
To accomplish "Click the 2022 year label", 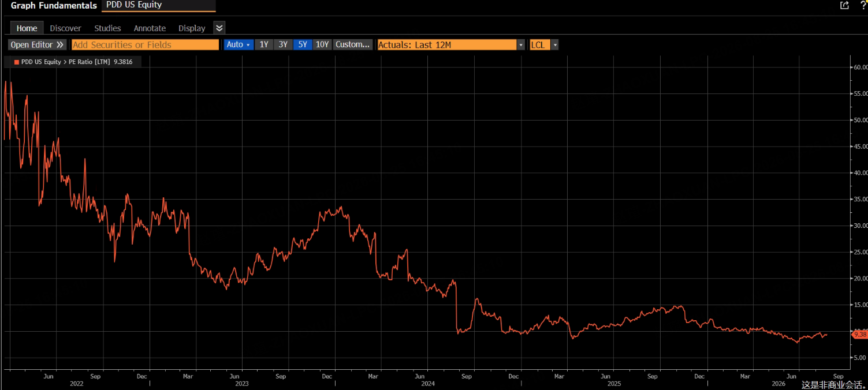I will [x=76, y=384].
